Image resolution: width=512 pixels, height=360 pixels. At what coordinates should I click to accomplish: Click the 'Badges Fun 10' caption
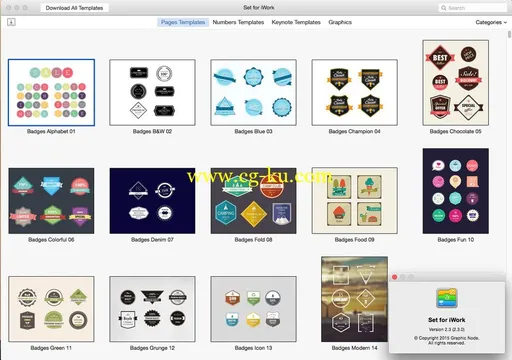point(456,240)
